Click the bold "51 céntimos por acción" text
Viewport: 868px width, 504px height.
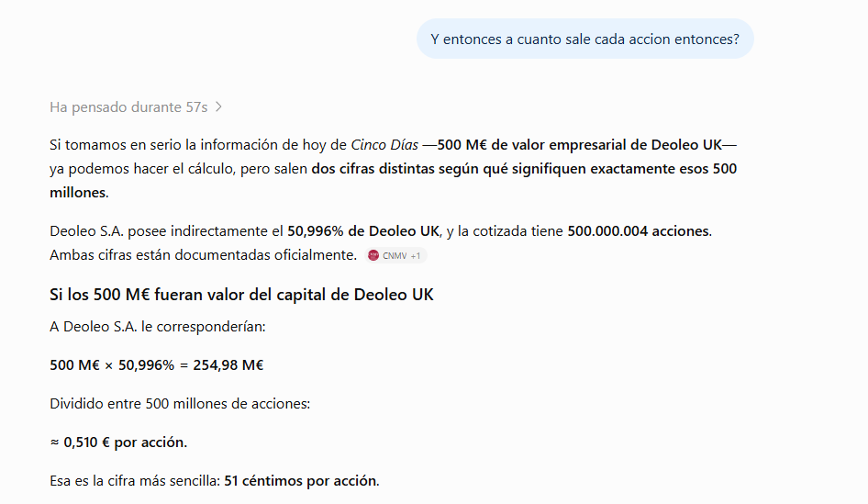300,481
